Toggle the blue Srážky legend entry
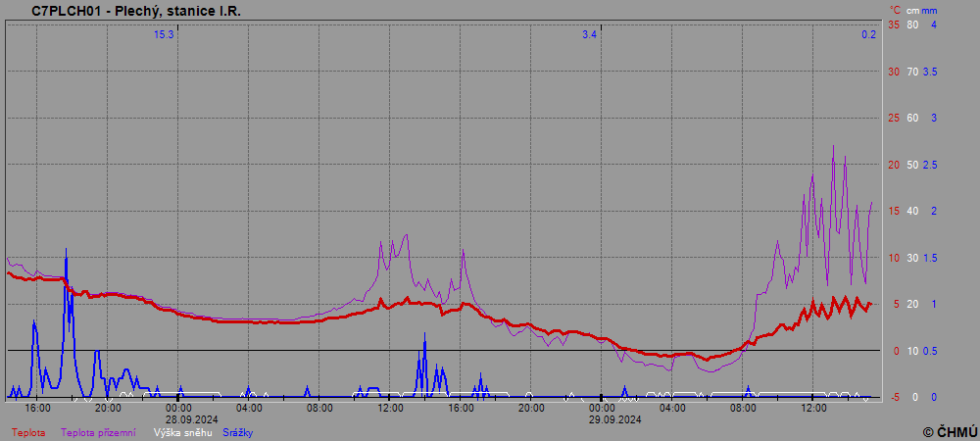This screenshot has height=441, width=980. point(237,432)
